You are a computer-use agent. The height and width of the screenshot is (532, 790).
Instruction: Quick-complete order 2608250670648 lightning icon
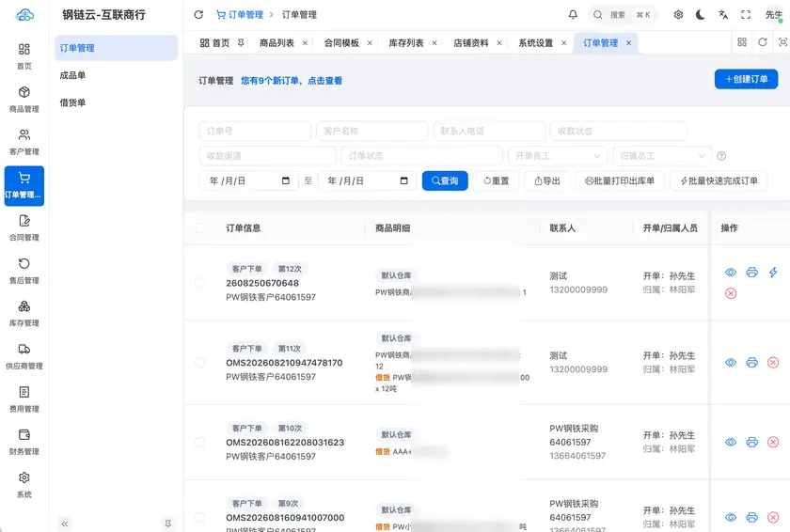pyautogui.click(x=773, y=273)
